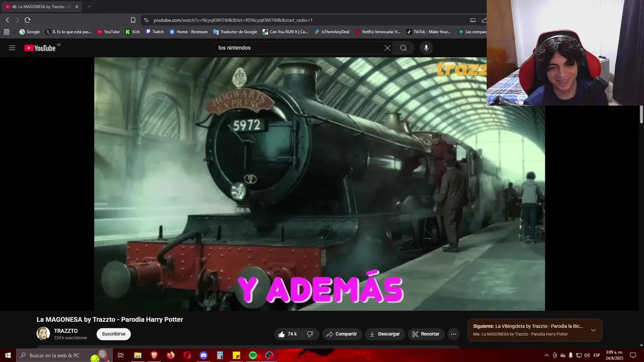Go to the YouTube home logo

[40, 48]
